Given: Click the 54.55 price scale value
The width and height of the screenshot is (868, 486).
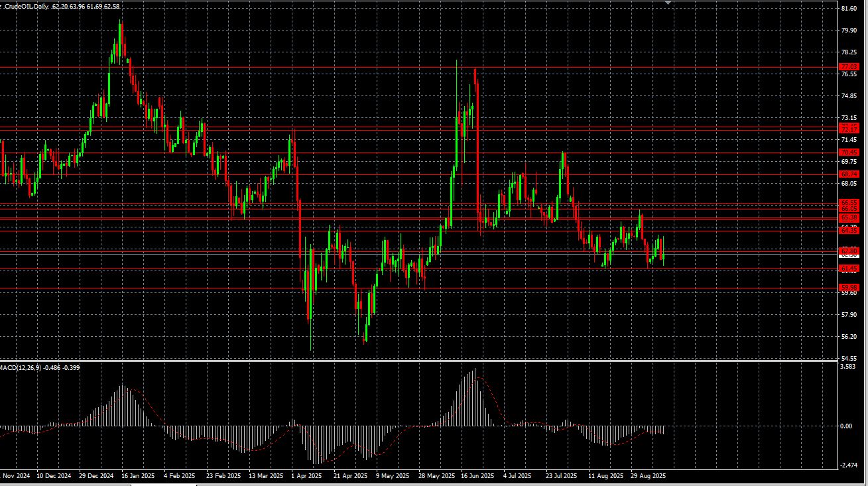Looking at the screenshot, I should pos(849,359).
